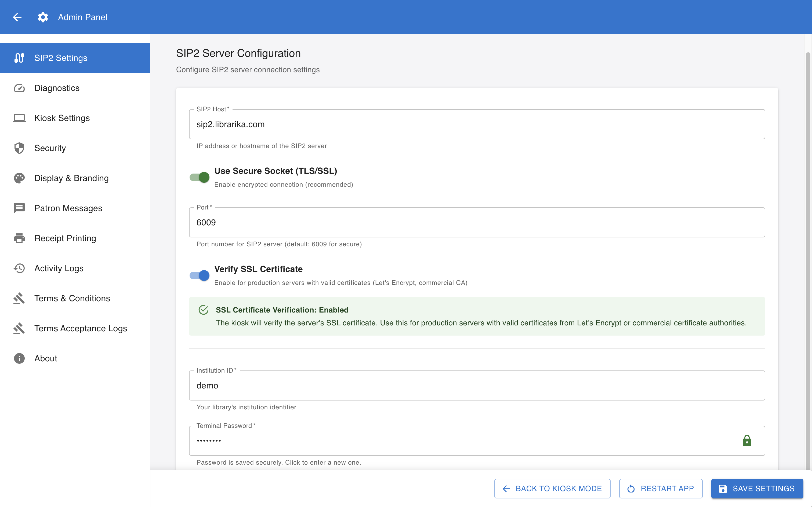Click the restart icon on RESTART APP button
Image resolution: width=812 pixels, height=507 pixels.
coord(631,488)
